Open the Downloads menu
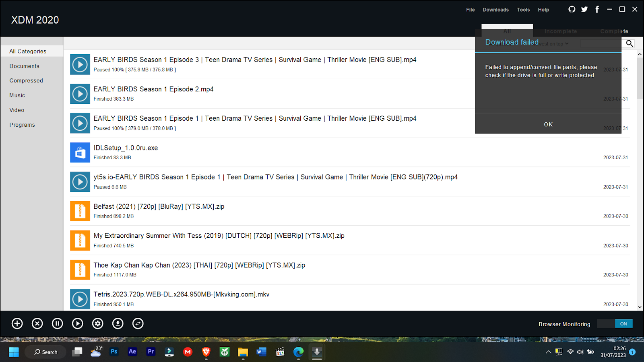Screen dimensions: 644x362 point(495,10)
